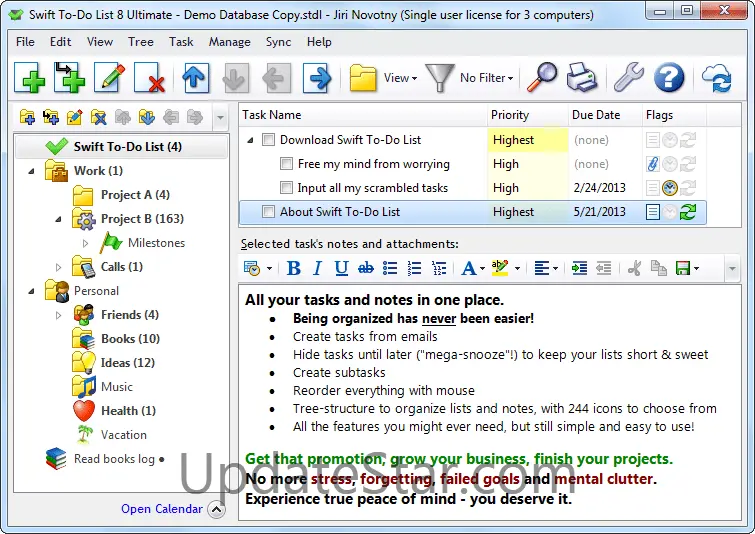The width and height of the screenshot is (755, 534).
Task: Click the Highest priority cell of Download task
Action: 528,140
